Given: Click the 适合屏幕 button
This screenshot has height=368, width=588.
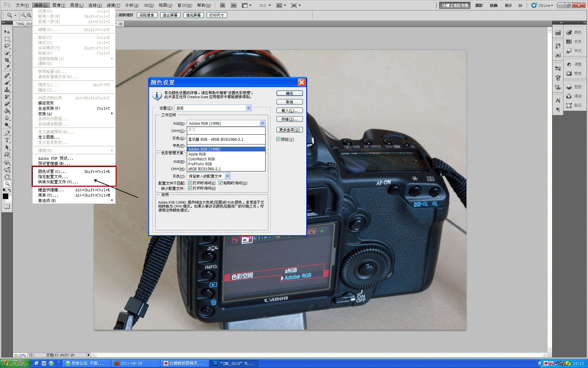Looking at the screenshot, I should (x=170, y=15).
